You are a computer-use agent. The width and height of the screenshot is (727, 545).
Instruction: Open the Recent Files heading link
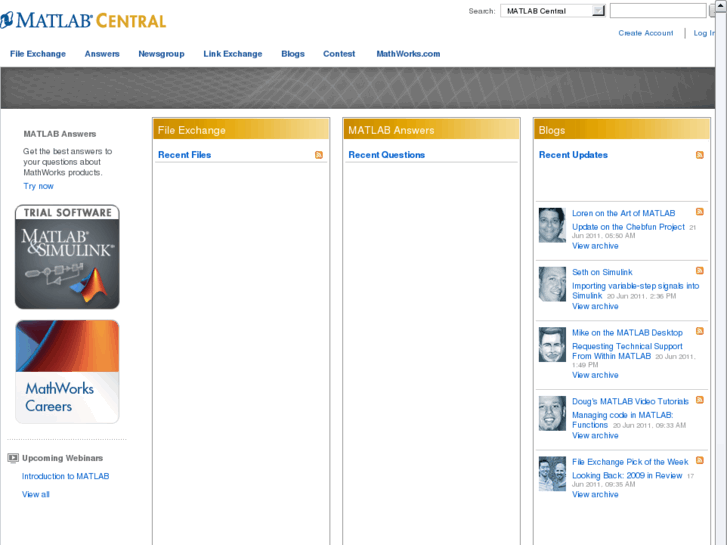[x=185, y=155]
